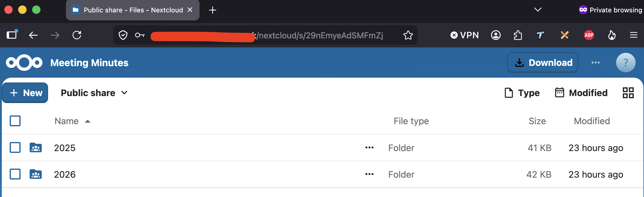Reload the page with refresh icon
This screenshot has width=644, height=197.
tap(77, 35)
